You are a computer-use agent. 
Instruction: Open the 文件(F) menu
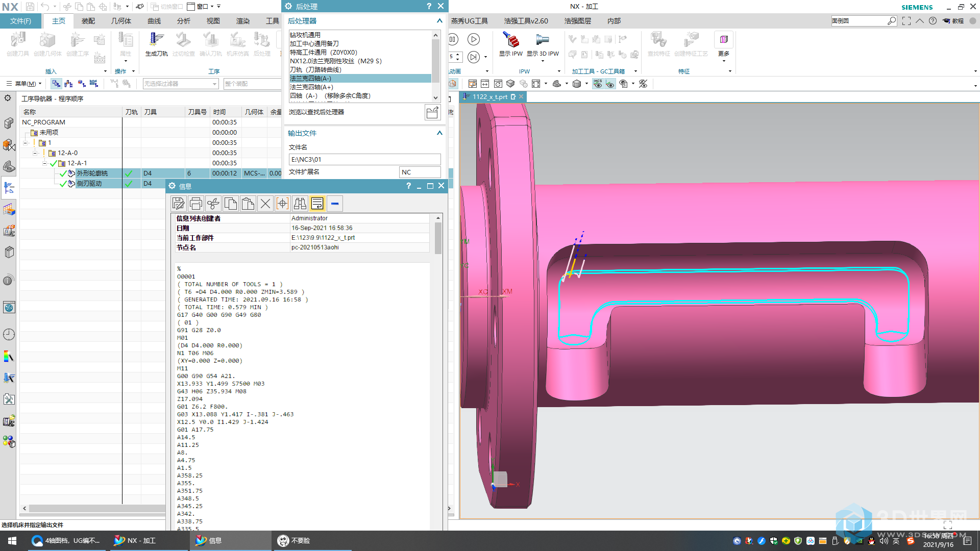[x=20, y=21]
